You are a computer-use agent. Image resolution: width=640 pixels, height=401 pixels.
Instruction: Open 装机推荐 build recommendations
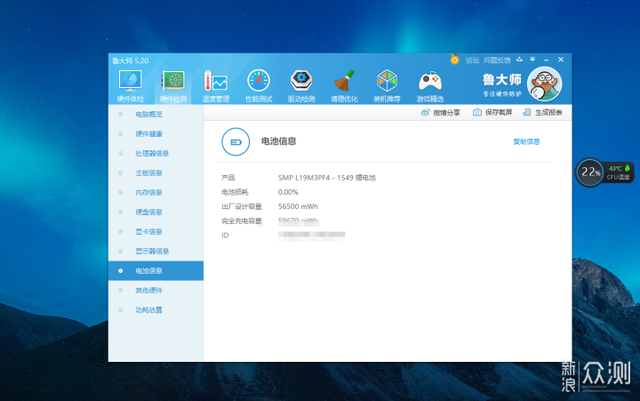tap(387, 86)
